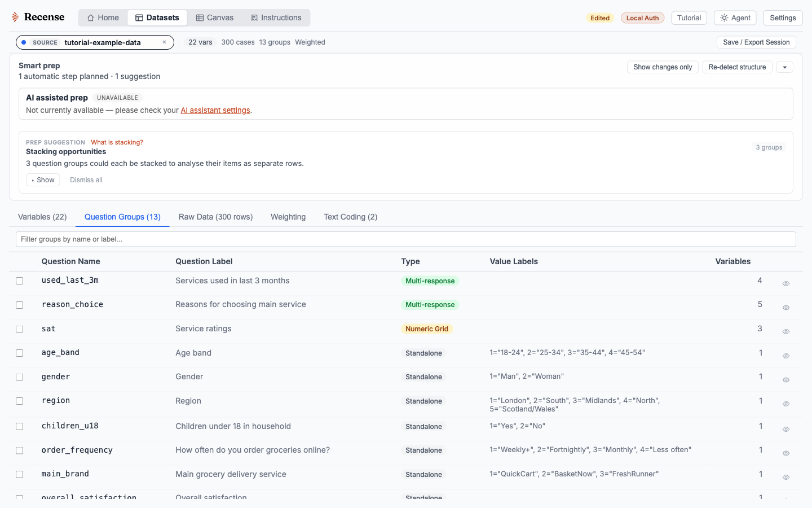Check the order_frequency row checkbox
The height and width of the screenshot is (508, 812).
pos(20,450)
